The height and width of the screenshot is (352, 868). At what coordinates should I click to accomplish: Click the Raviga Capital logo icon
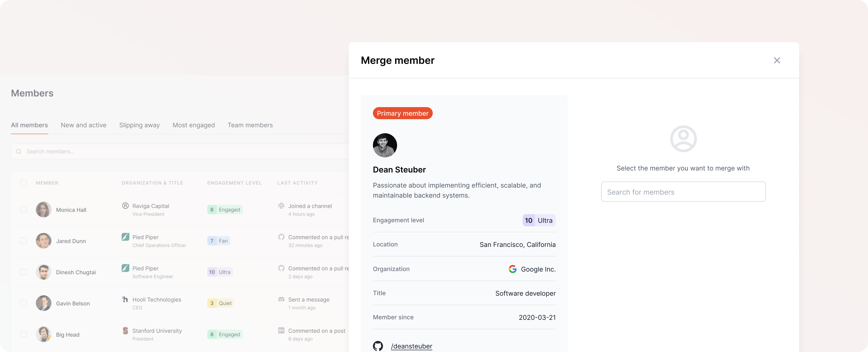pyautogui.click(x=125, y=206)
